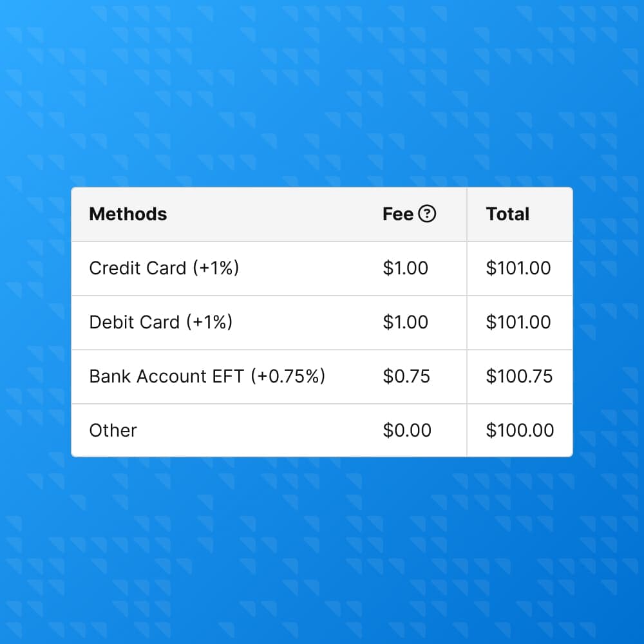Click the Methods column header
Viewport: 644px width, 644px height.
pos(128,214)
